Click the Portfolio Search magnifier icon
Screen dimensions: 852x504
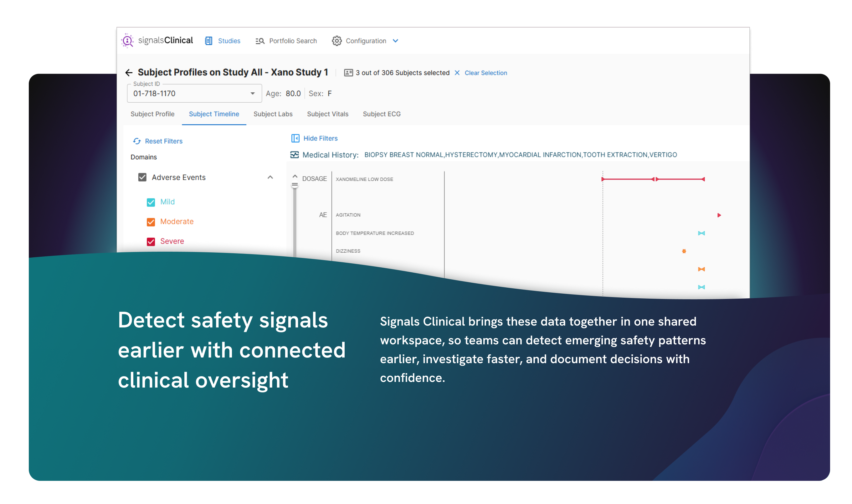(260, 41)
